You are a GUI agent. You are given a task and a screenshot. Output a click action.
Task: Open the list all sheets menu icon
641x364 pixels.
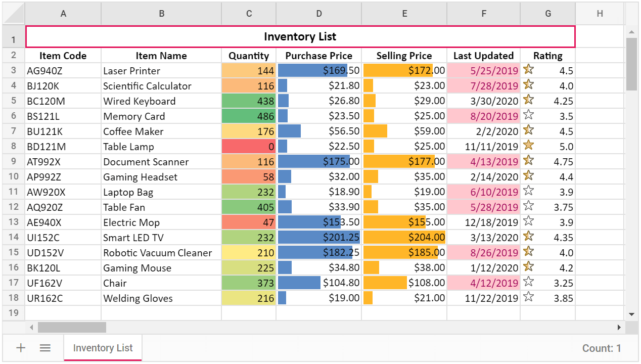pyautogui.click(x=45, y=348)
